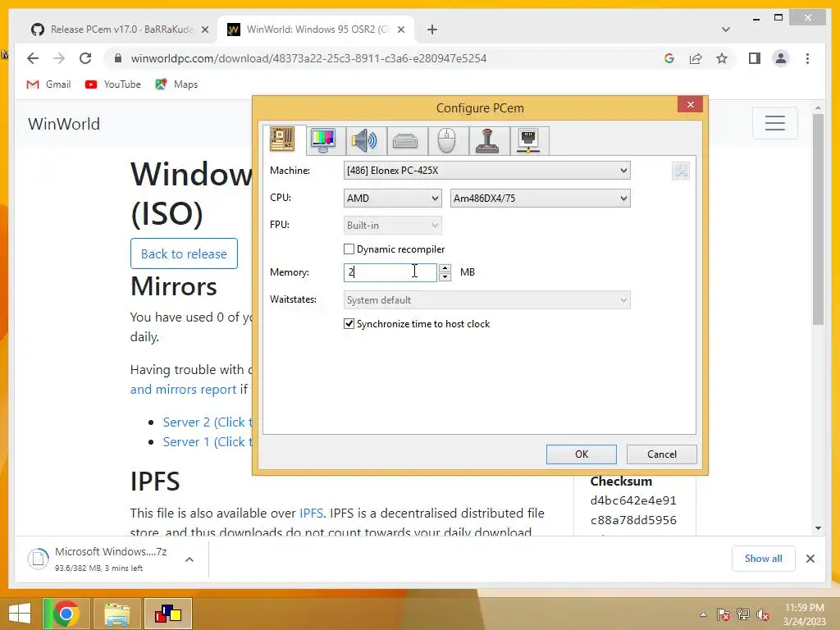Share this page from the address bar
Image resolution: width=840 pixels, height=630 pixels.
click(696, 58)
